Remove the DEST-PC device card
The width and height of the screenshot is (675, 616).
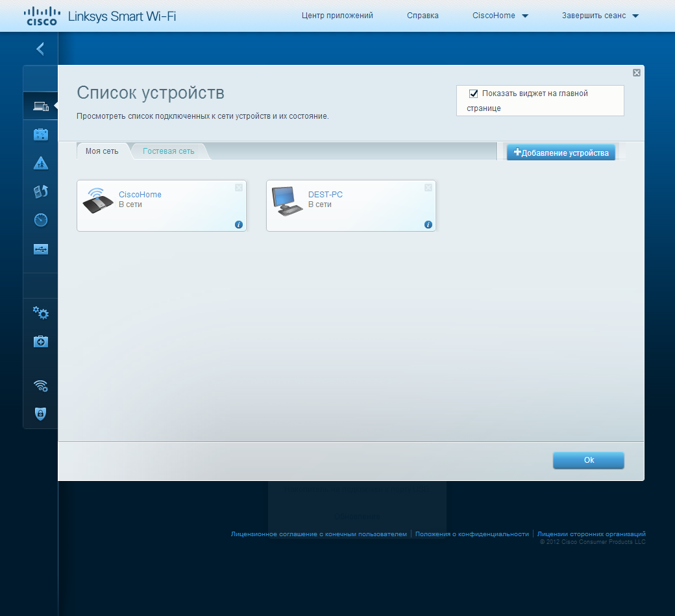click(x=428, y=188)
